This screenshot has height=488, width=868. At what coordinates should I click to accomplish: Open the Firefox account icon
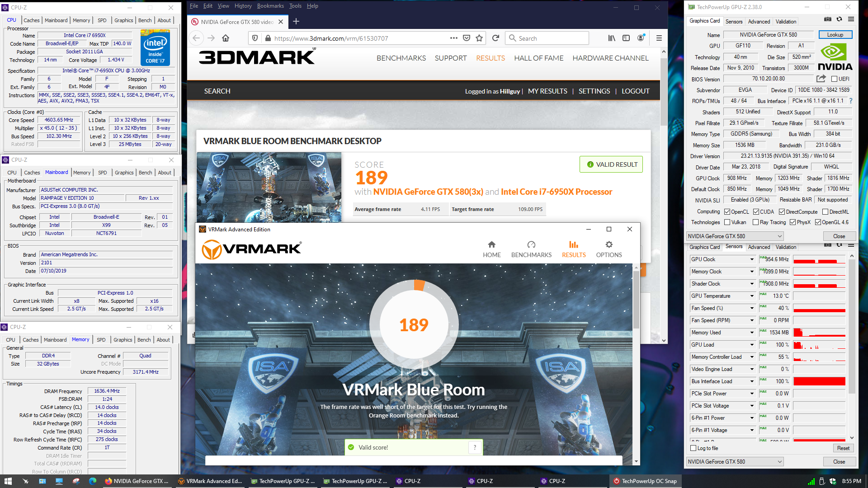(x=641, y=38)
